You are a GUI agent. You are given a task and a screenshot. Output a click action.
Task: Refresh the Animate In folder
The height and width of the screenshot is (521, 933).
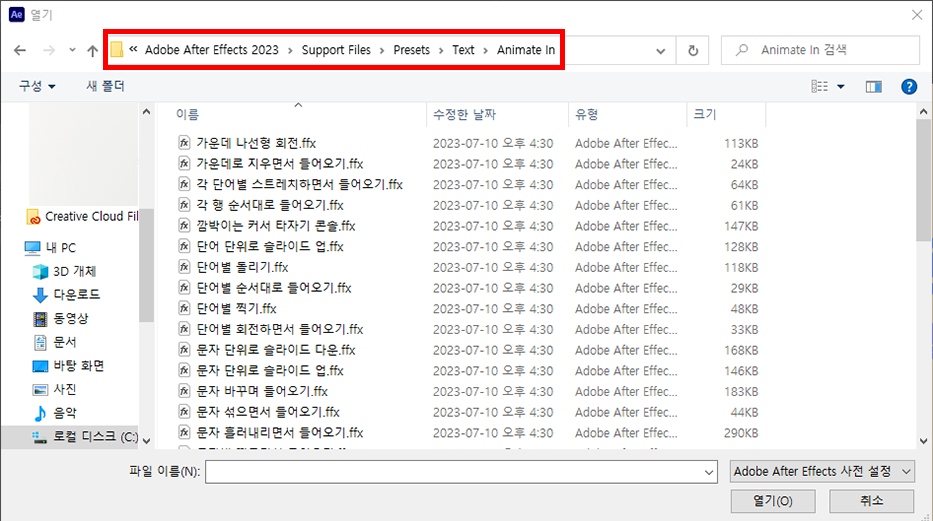692,50
